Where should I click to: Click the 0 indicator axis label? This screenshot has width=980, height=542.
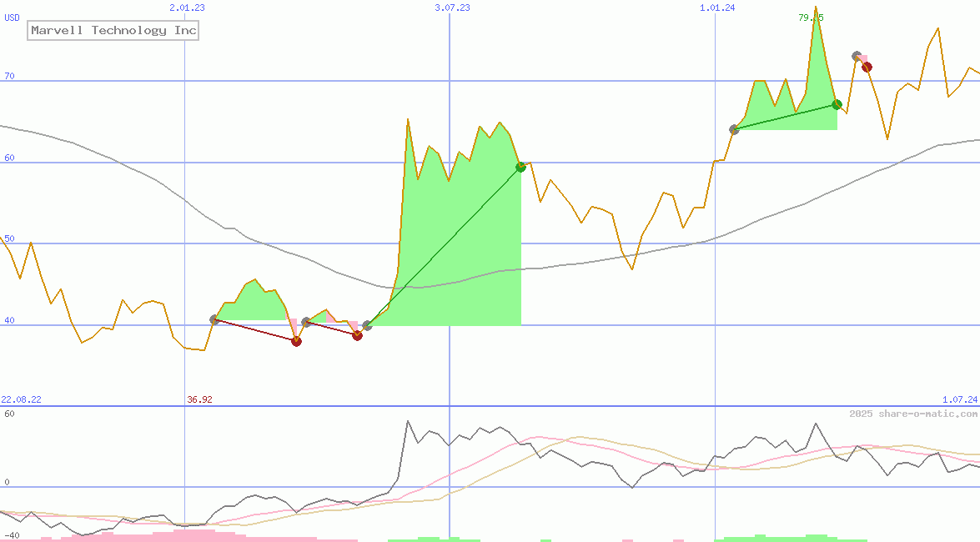coord(7,482)
